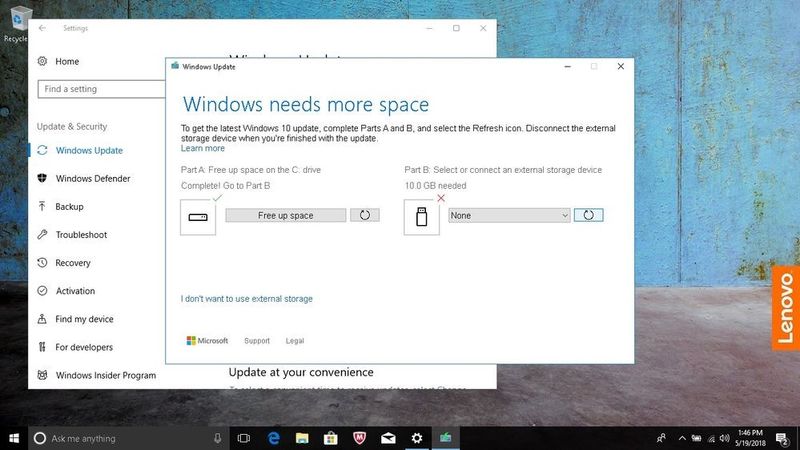Open the external storage device dropdown showing None
Viewport: 800px width, 450px height.
[509, 215]
